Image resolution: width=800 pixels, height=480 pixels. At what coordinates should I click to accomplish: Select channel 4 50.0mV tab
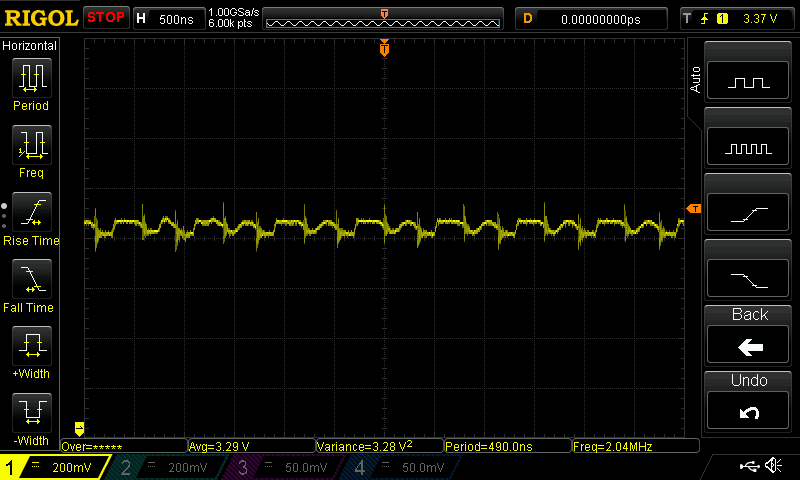click(403, 467)
